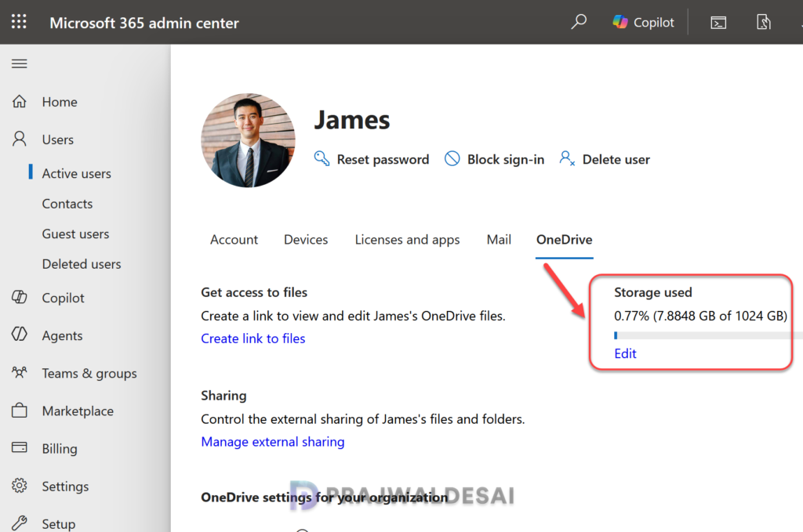The image size is (803, 532).
Task: Open Settings in the navigation
Action: (65, 487)
